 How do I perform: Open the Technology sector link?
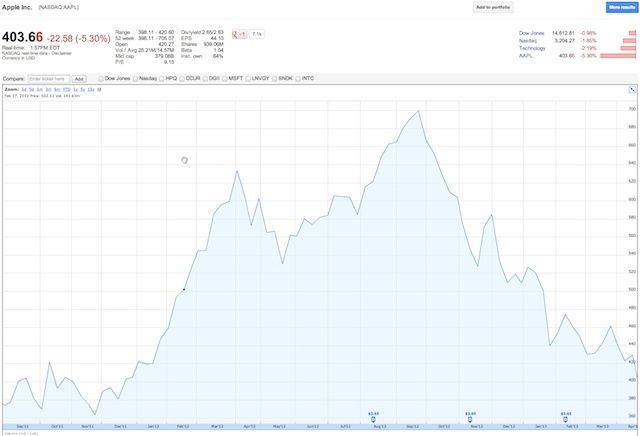(532, 47)
